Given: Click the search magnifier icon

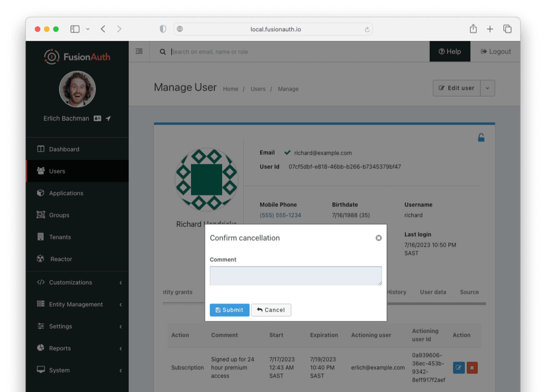Looking at the screenshot, I should (163, 52).
